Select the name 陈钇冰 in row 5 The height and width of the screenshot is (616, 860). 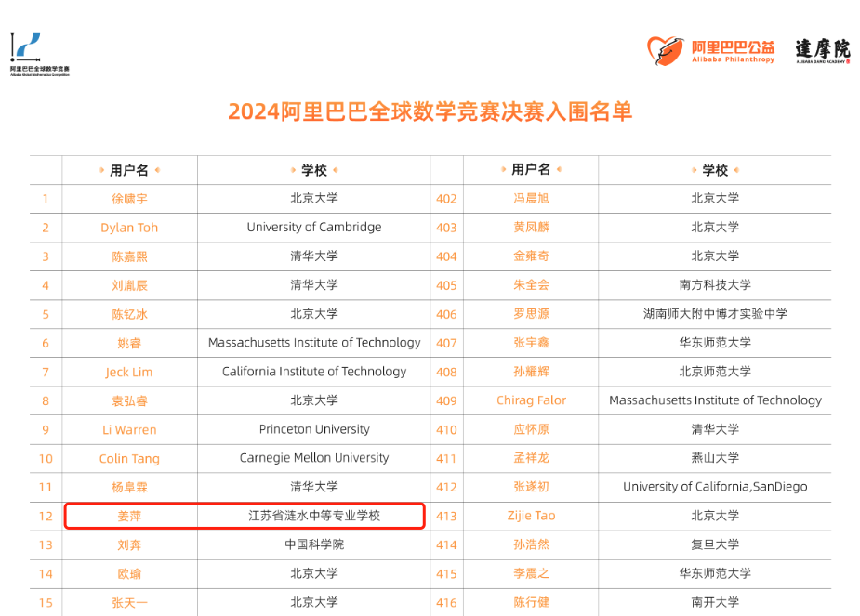click(129, 315)
